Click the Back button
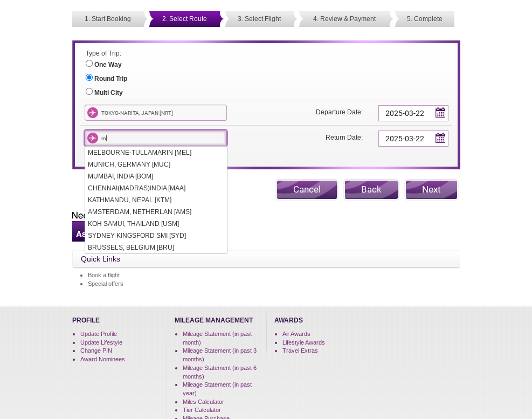The width and height of the screenshot is (532, 419). pos(371,189)
